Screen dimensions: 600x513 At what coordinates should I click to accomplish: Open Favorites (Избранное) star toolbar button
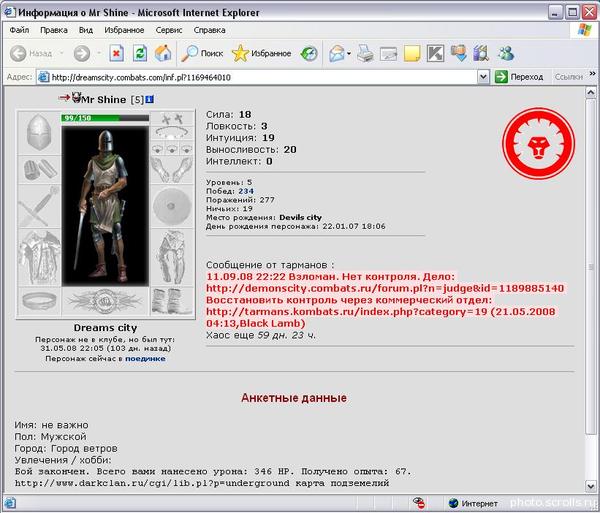point(262,54)
